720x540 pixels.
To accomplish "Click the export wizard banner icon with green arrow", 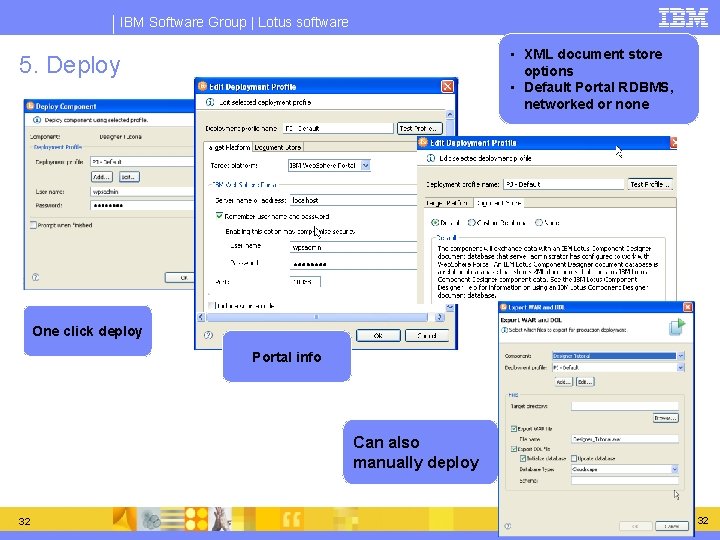I will pyautogui.click(x=677, y=326).
